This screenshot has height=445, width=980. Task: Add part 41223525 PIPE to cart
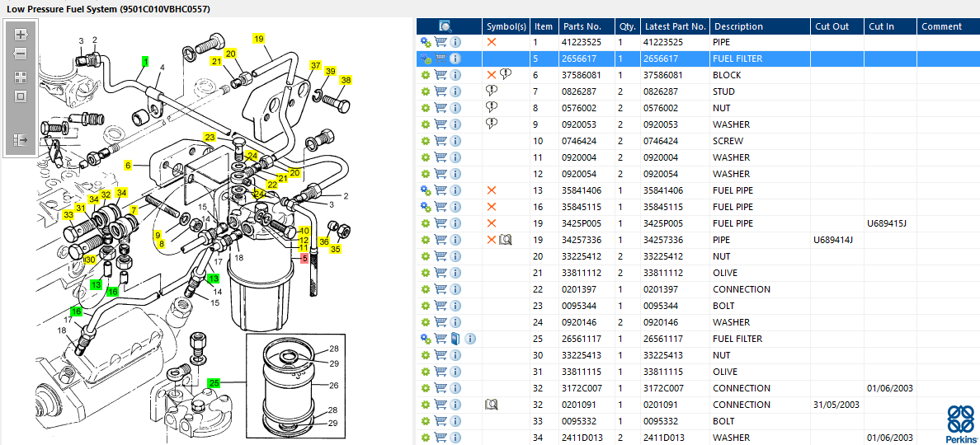click(x=441, y=42)
